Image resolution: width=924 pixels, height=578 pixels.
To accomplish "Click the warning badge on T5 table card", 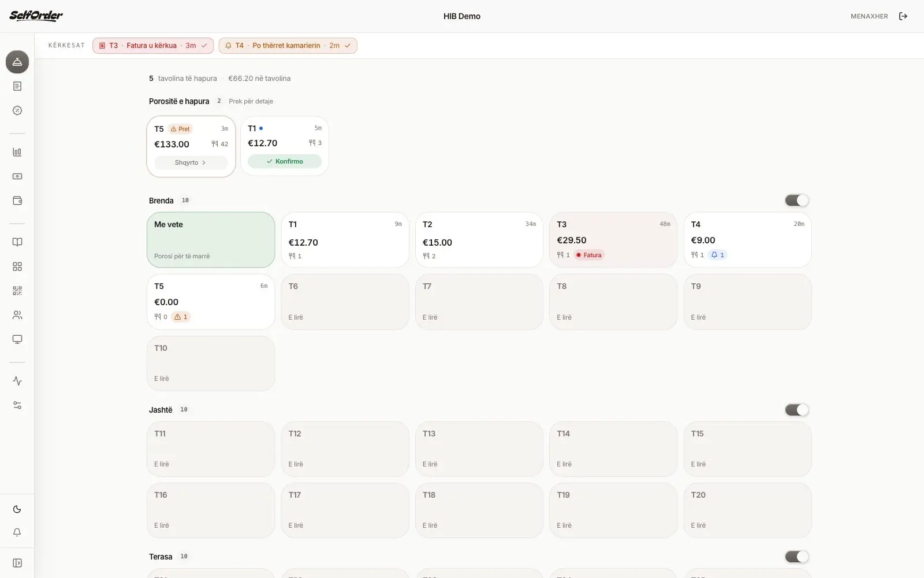I will tap(181, 317).
